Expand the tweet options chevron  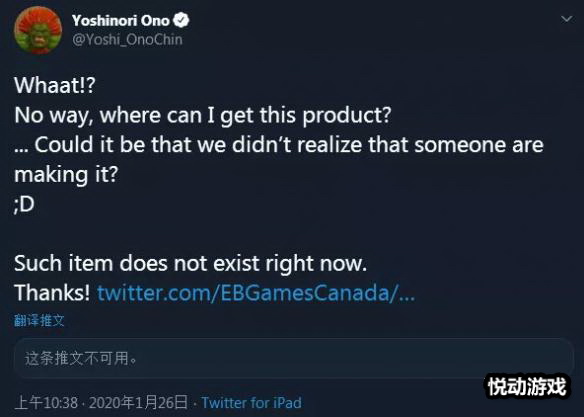click(x=566, y=19)
